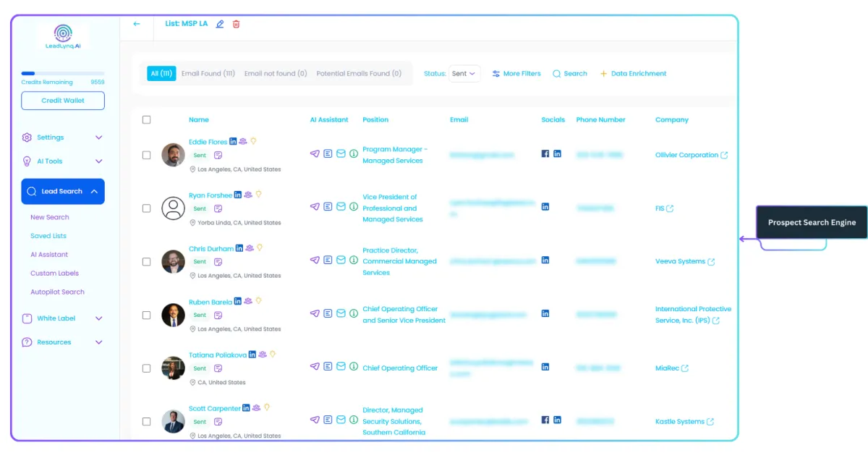Screen dimensions: 868x453
Task: Click the envelope icon in Scott Carpenter's AI Assistant column
Action: point(341,420)
